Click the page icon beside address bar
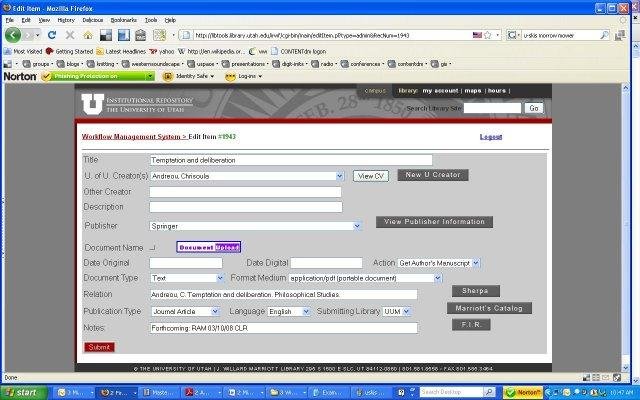Image resolution: width=640 pixels, height=400 pixels. pyautogui.click(x=186, y=36)
